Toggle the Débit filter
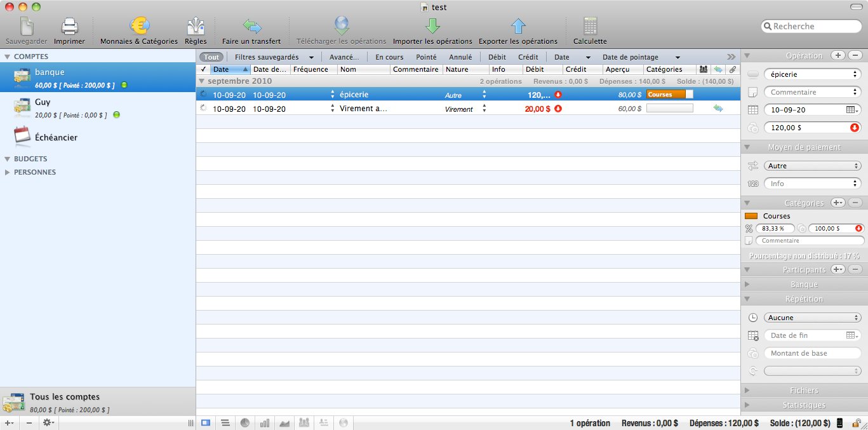Viewport: 868px width, 430px height. pos(497,57)
